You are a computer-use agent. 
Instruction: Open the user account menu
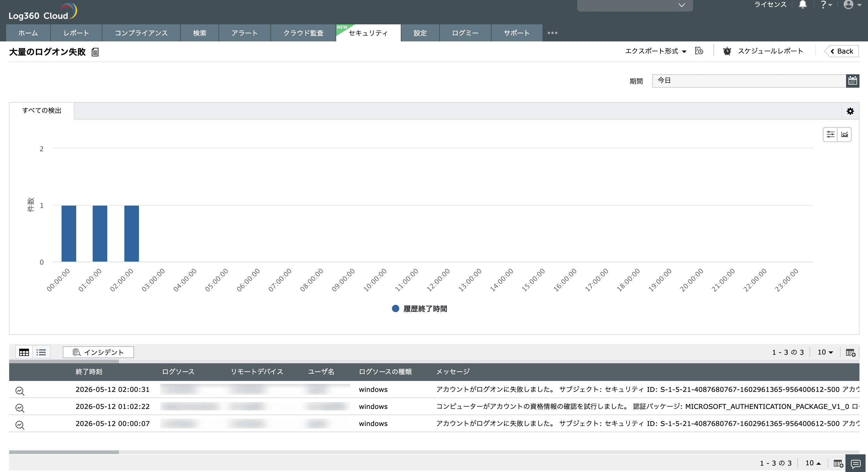(852, 5)
